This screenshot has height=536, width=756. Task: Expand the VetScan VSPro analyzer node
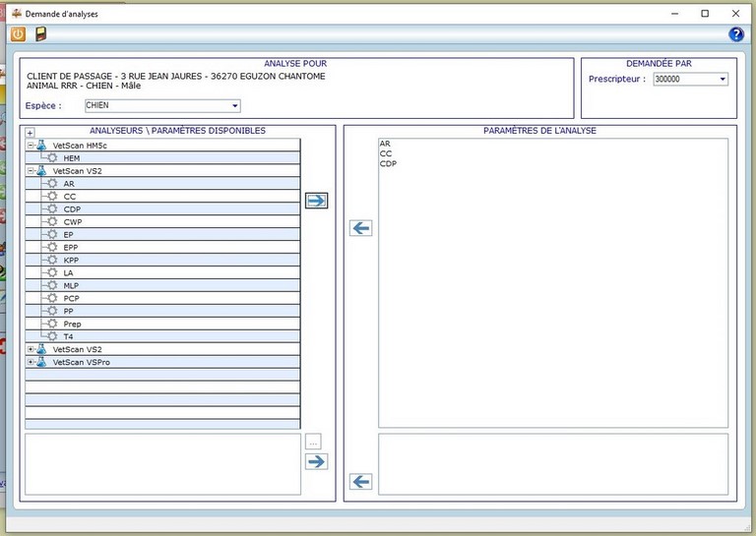tap(31, 362)
